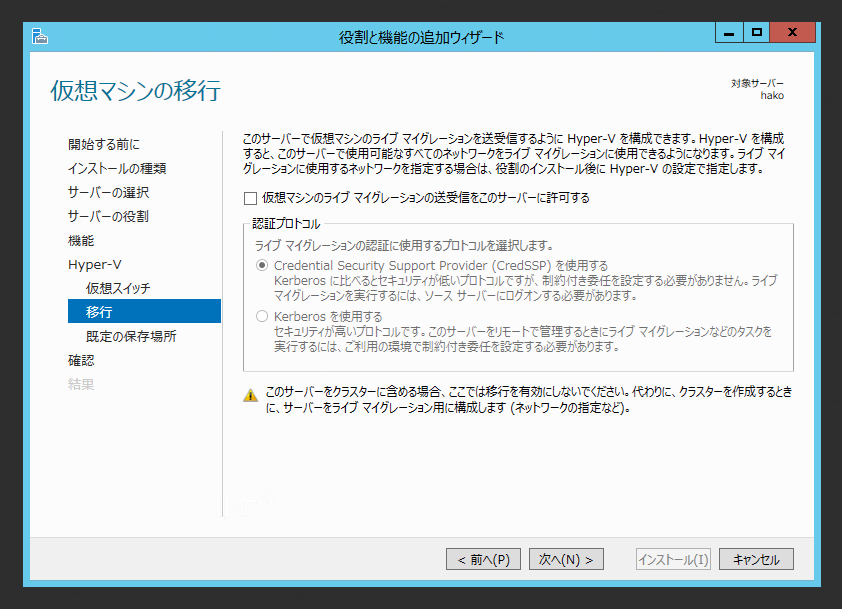Open 既定の保存場所 sub-step
Screen dimensions: 842x609
131,337
